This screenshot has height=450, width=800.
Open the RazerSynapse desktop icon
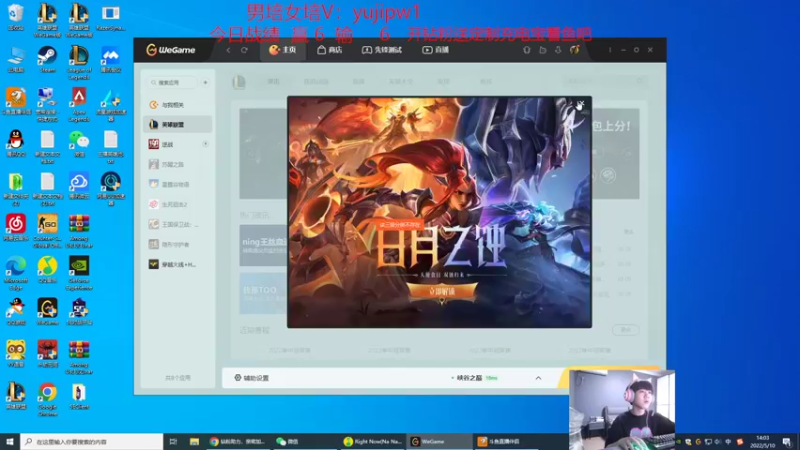point(110,17)
